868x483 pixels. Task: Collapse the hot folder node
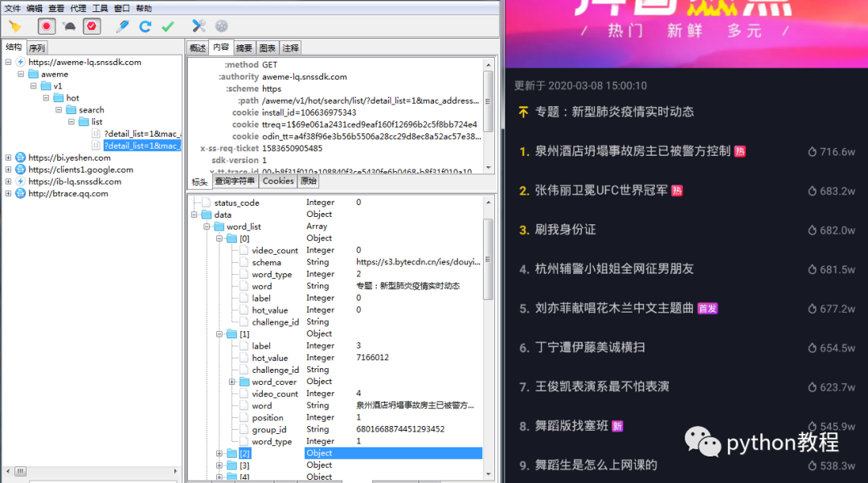[x=46, y=98]
